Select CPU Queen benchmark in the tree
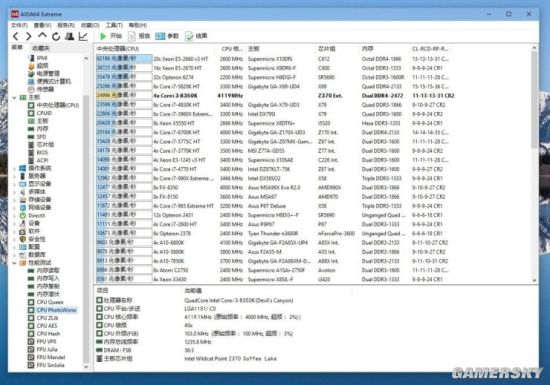550x385 pixels. [50, 302]
